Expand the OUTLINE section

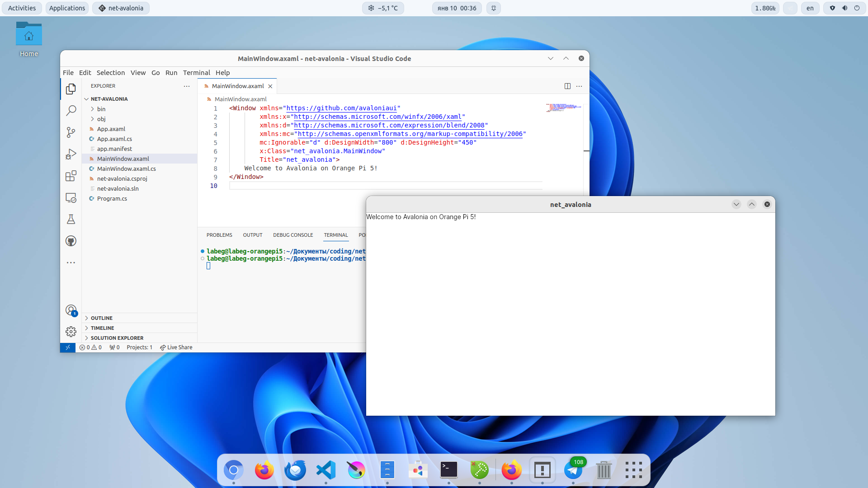point(140,318)
